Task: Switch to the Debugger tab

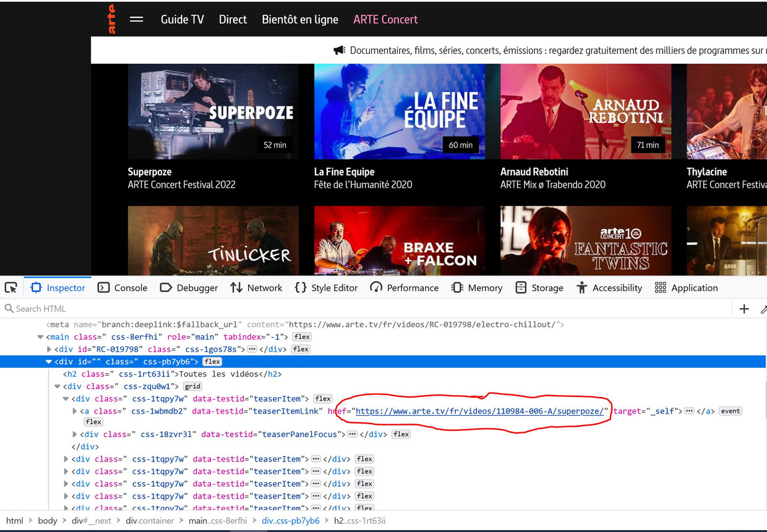Action: (x=189, y=287)
